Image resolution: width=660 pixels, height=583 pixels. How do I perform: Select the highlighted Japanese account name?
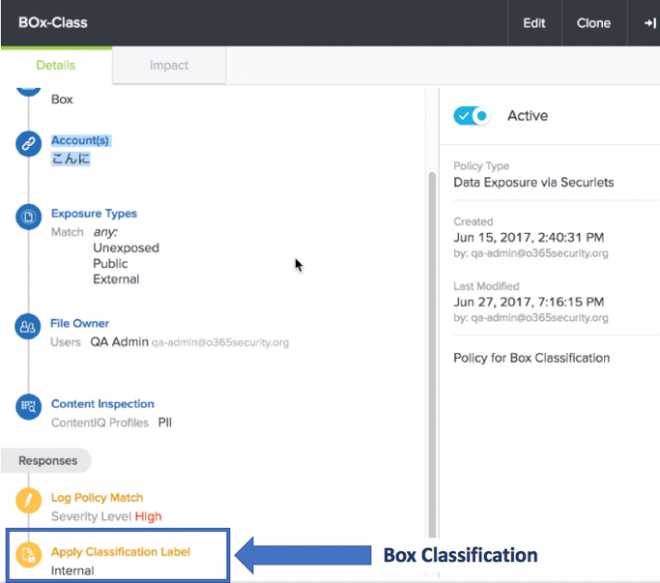point(71,159)
